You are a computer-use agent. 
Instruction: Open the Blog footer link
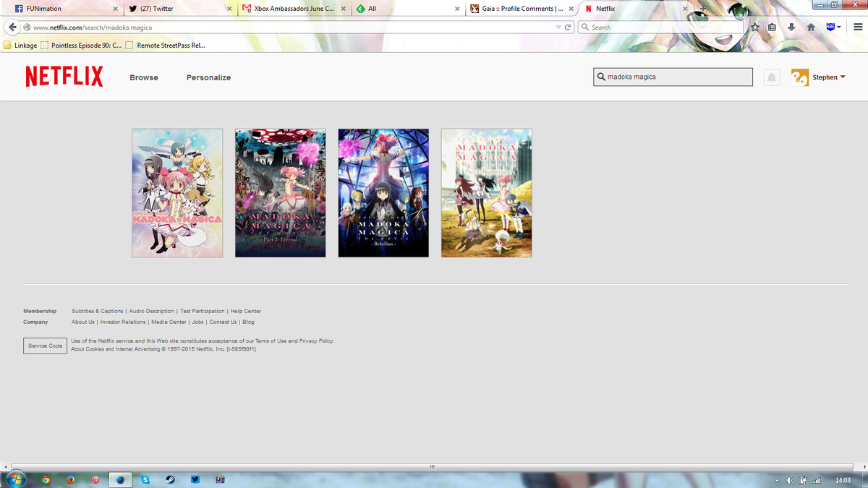click(x=248, y=322)
